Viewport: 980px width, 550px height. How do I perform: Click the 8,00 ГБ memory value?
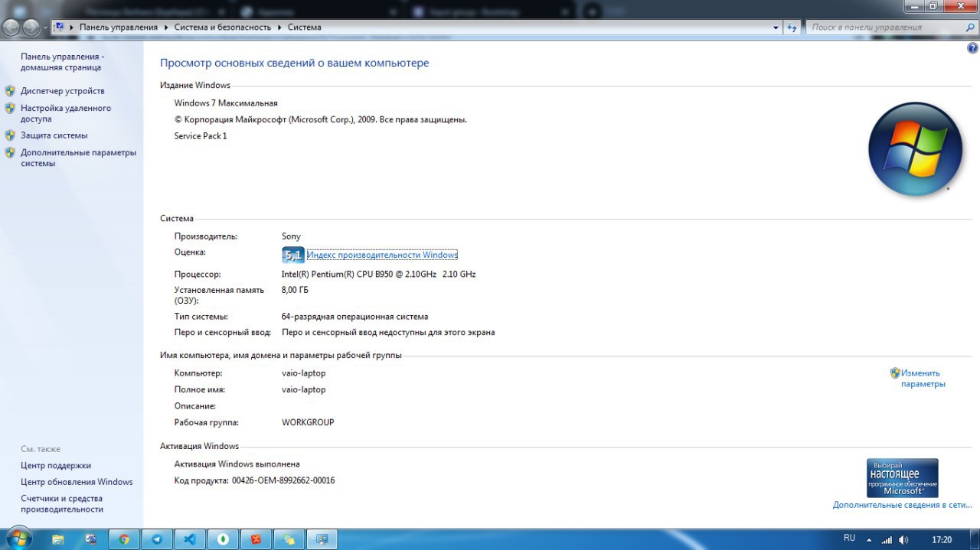coord(295,290)
